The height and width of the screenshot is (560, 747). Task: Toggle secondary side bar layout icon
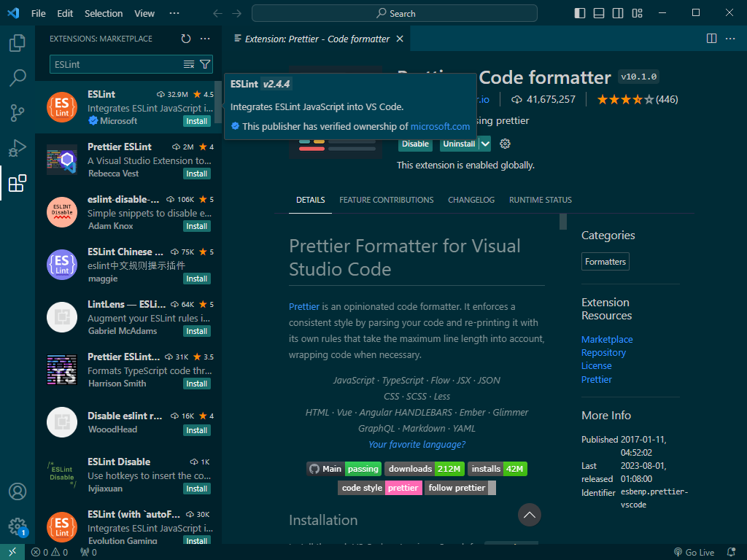point(618,13)
